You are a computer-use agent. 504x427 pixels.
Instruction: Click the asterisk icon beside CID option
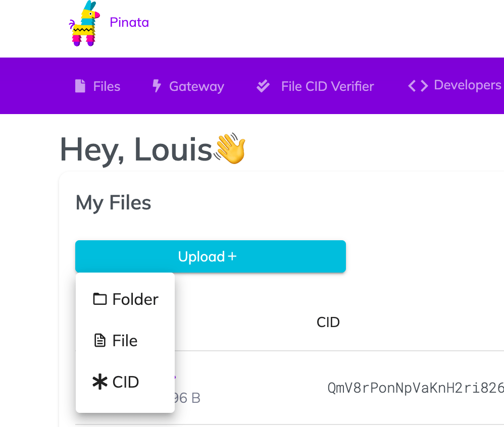click(100, 382)
